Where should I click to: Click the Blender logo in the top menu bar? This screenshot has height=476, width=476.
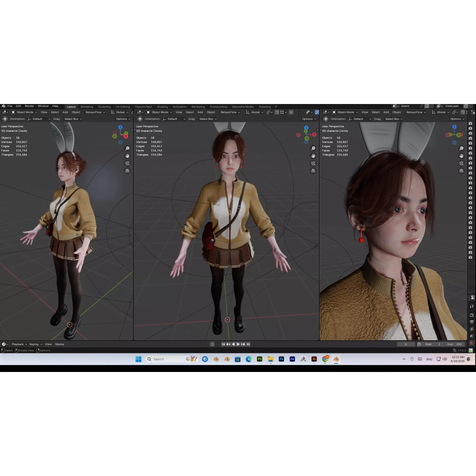4,106
